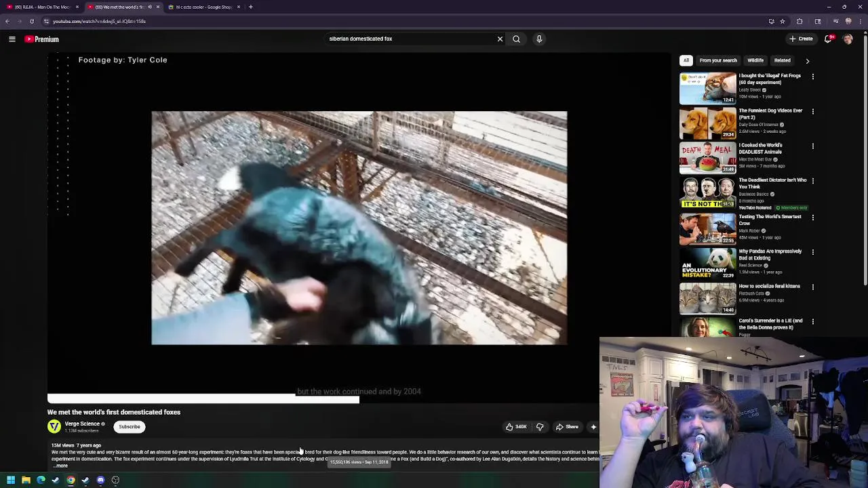Open options for Funniest Dog Videos
This screenshot has height=488, width=868.
click(x=813, y=111)
